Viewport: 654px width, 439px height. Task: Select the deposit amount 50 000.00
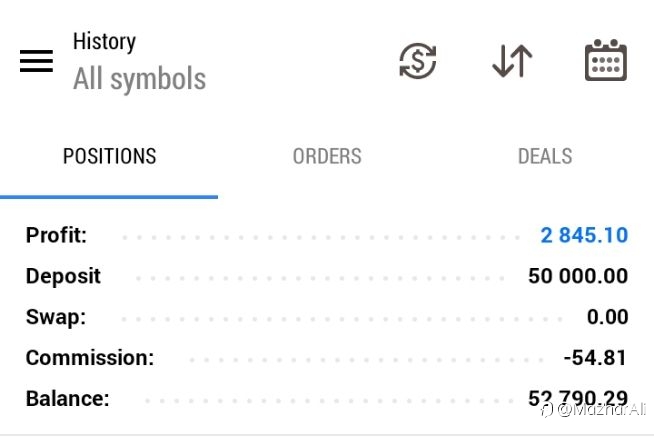tap(578, 276)
